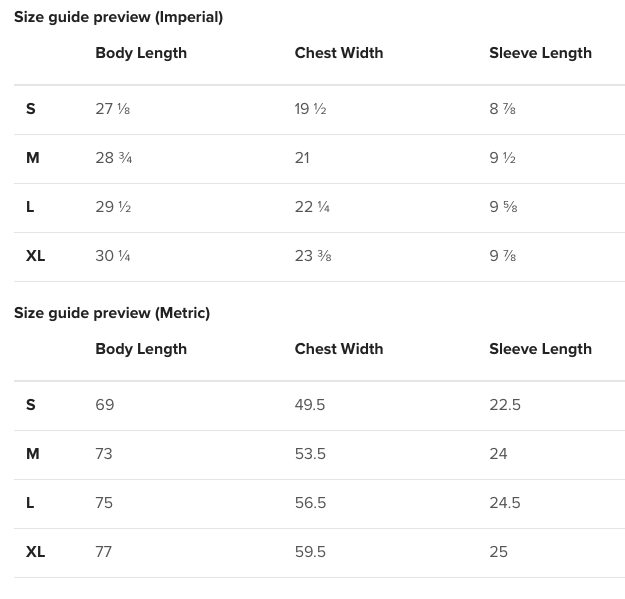Click the 24.5 sleeve length value

[505, 503]
